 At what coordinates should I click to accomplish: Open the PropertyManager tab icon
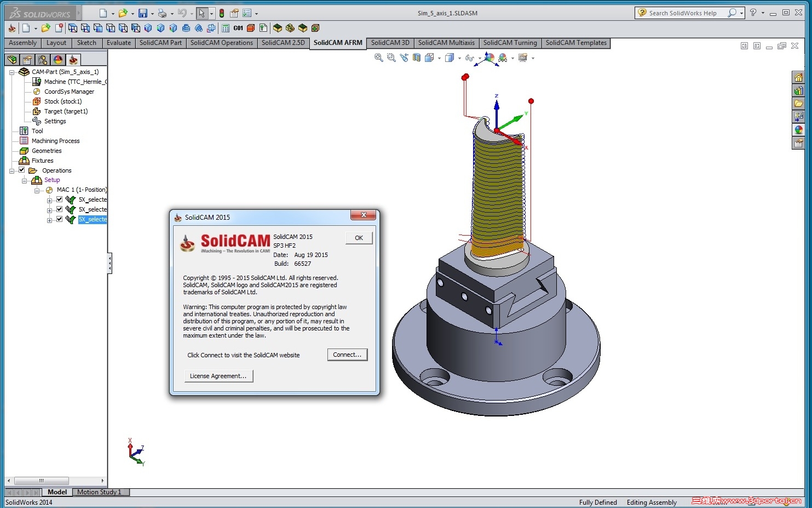[x=27, y=60]
